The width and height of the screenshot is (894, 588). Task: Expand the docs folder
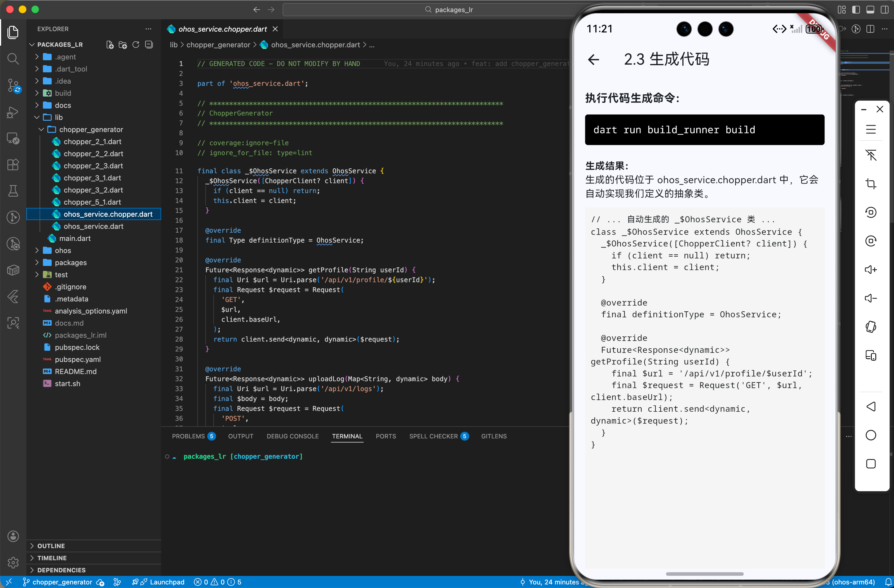click(63, 105)
